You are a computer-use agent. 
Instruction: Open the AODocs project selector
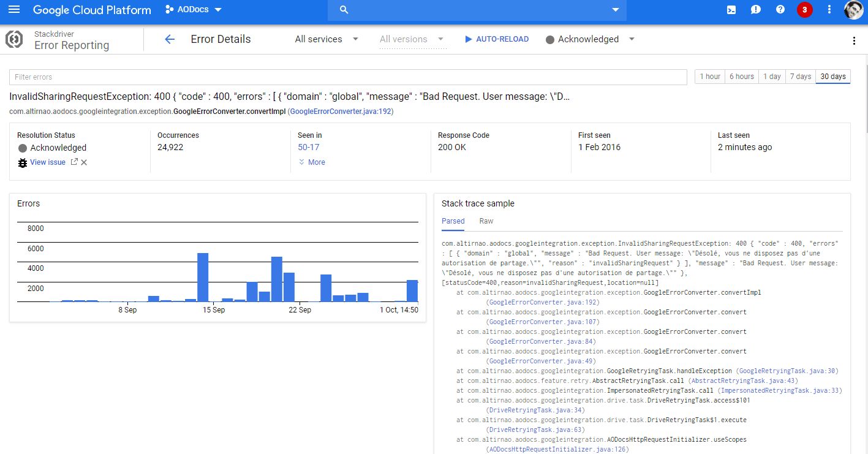point(194,10)
